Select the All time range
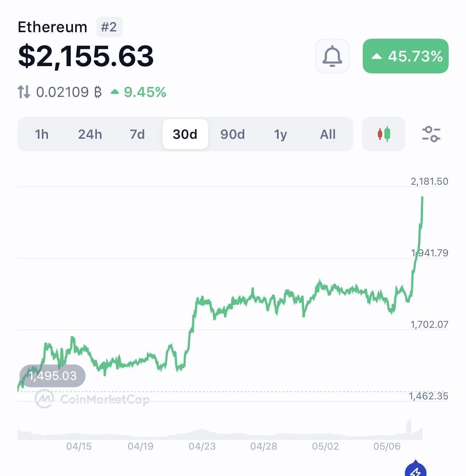This screenshot has height=476, width=466. tap(328, 134)
